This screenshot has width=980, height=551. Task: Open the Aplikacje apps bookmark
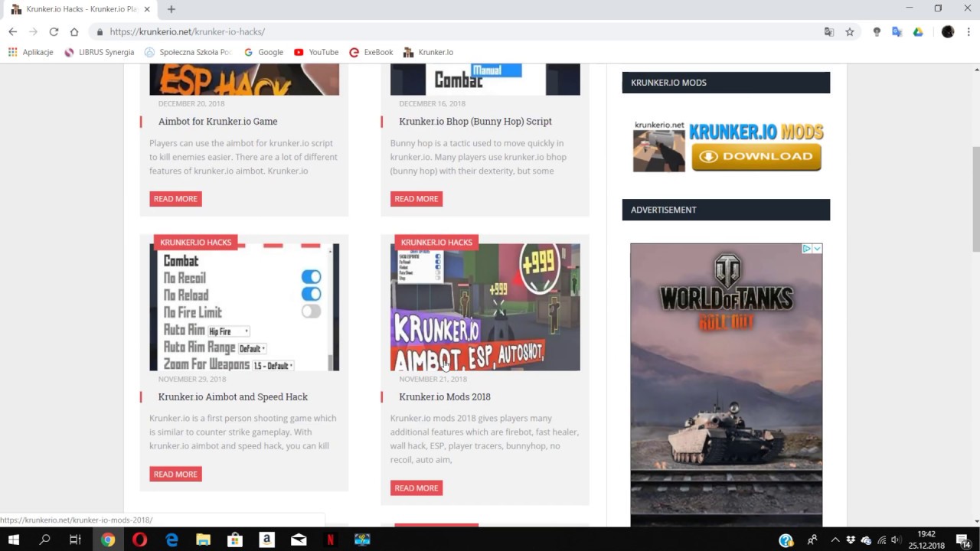click(x=31, y=52)
